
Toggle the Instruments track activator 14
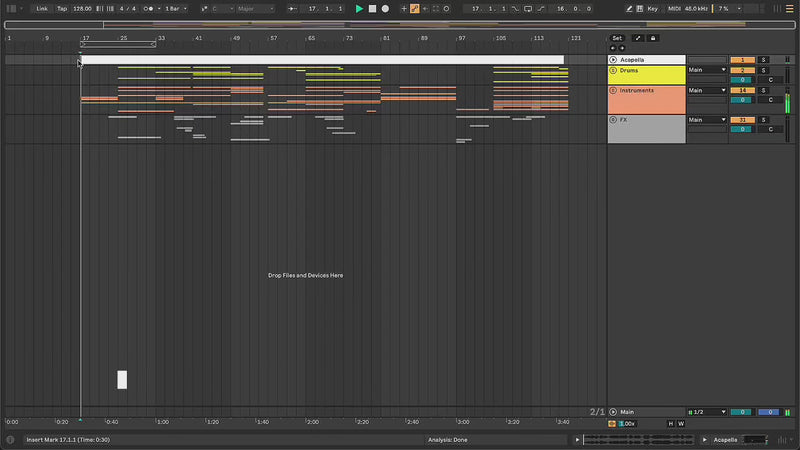click(741, 90)
